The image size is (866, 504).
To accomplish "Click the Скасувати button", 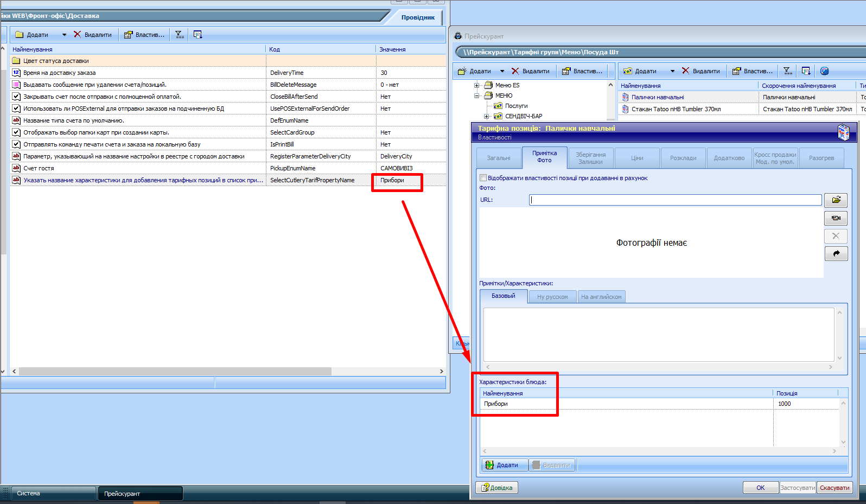I will coord(835,488).
